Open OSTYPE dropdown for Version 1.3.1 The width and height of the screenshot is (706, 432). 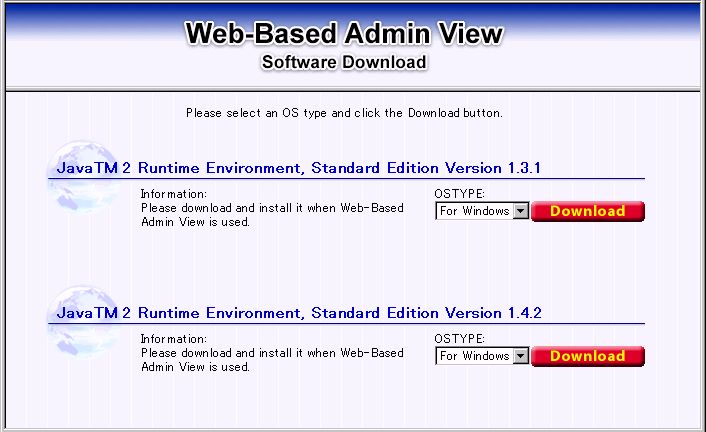(482, 211)
